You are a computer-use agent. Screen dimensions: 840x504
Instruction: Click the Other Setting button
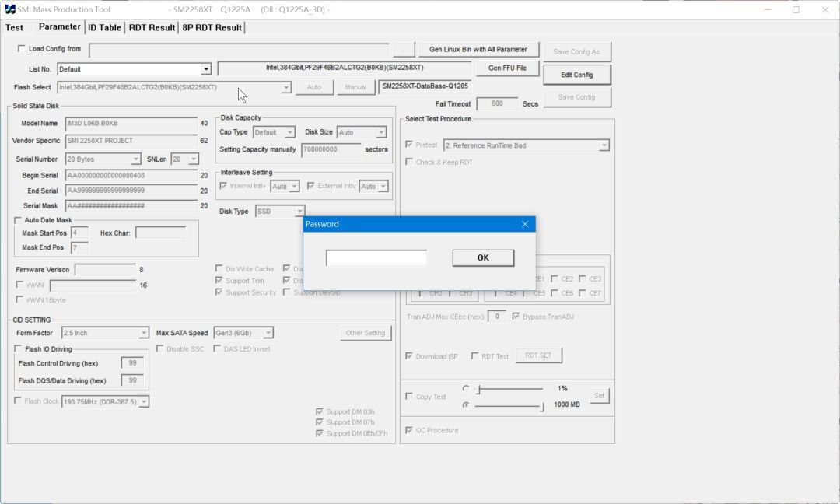coord(366,333)
